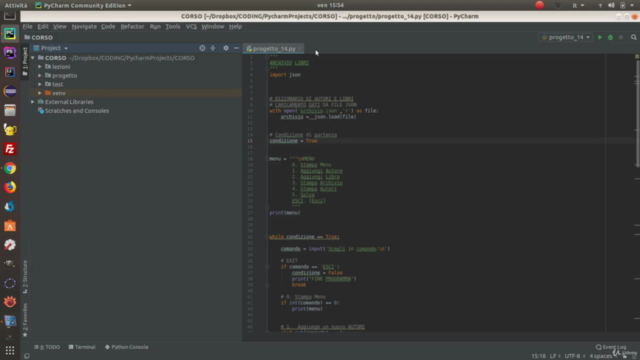
Task: Open the progetto_14 run configuration dropdown
Action: (566, 37)
